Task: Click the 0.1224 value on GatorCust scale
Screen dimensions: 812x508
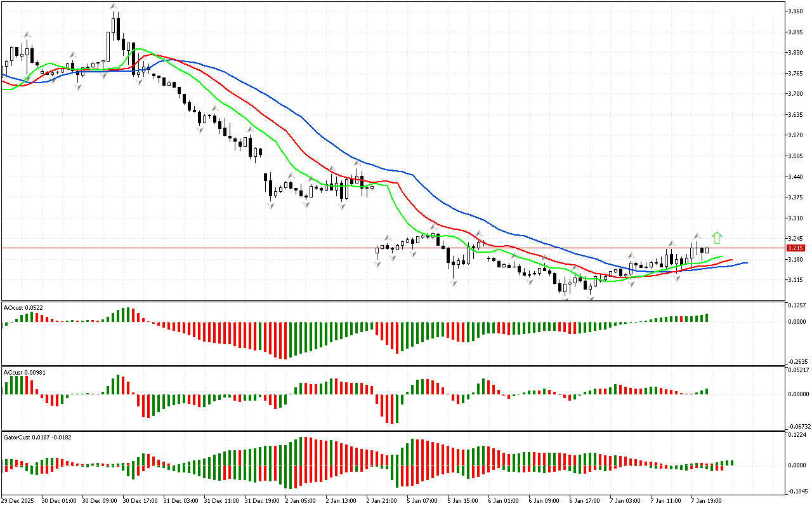Action: 797,435
